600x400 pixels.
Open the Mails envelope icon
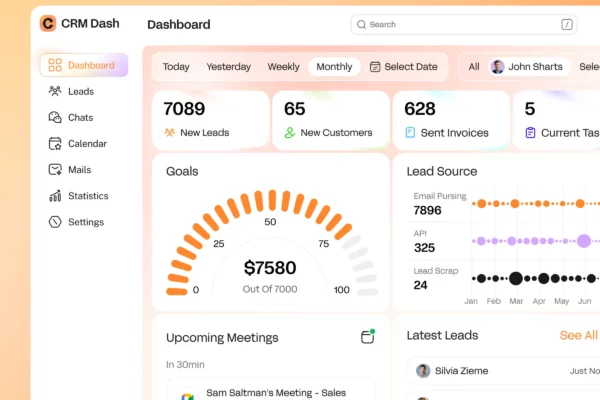click(55, 169)
